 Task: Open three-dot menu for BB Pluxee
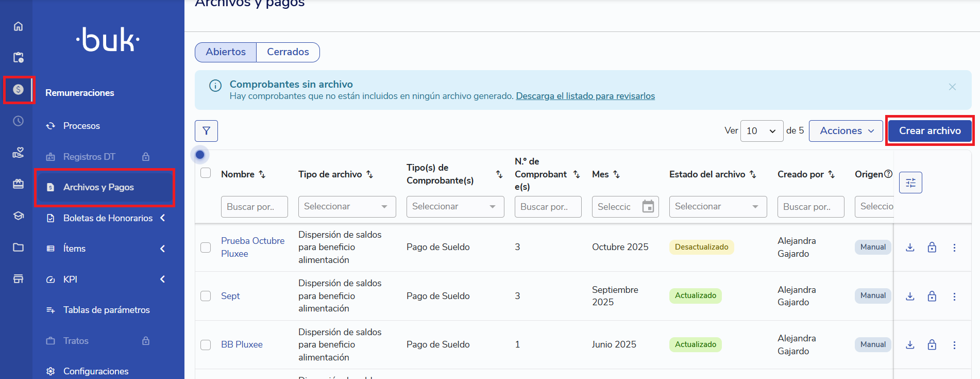[954, 345]
